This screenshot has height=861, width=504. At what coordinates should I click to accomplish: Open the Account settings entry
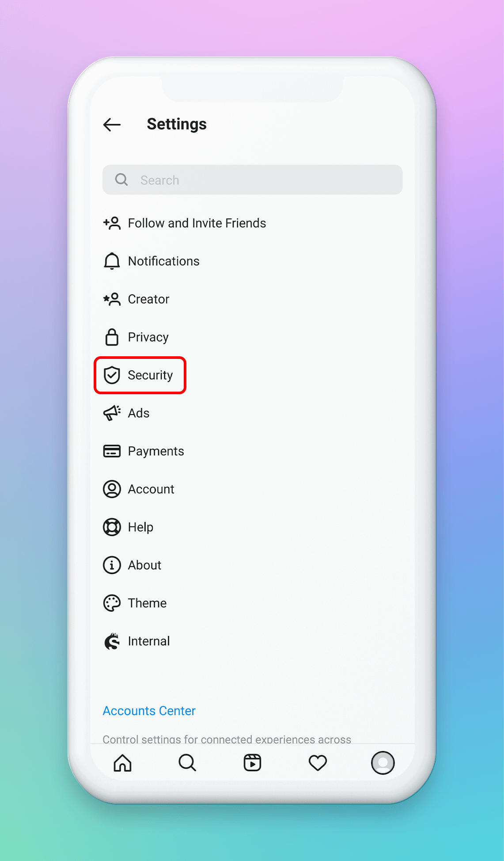[x=151, y=489]
